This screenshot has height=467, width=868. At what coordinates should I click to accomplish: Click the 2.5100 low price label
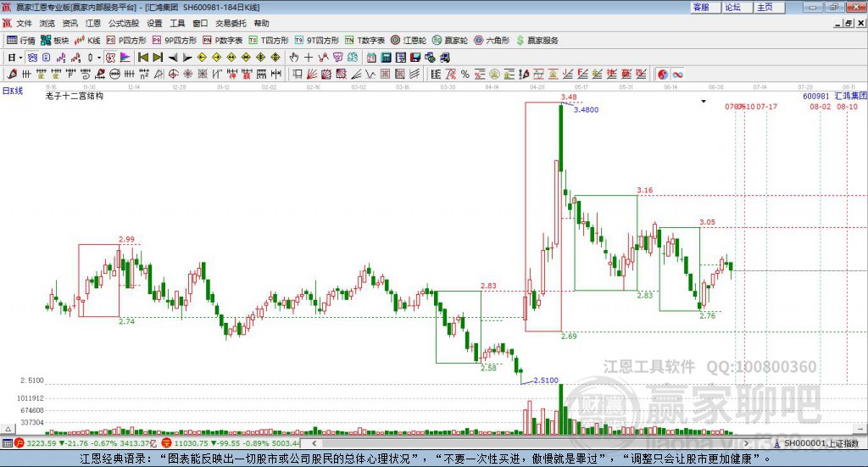pos(546,381)
